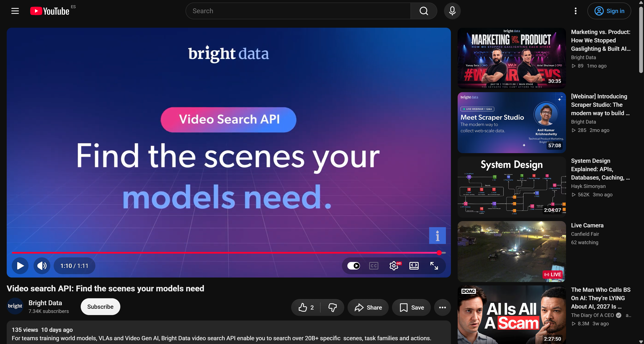The height and width of the screenshot is (344, 644).
Task: Open 'System Design Explained' video title
Action: tap(600, 169)
